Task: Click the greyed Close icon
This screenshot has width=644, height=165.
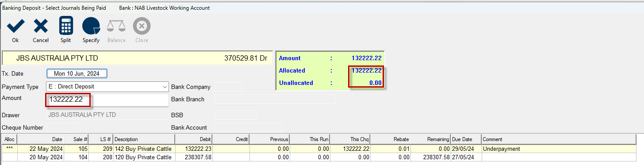Action: coord(142,26)
